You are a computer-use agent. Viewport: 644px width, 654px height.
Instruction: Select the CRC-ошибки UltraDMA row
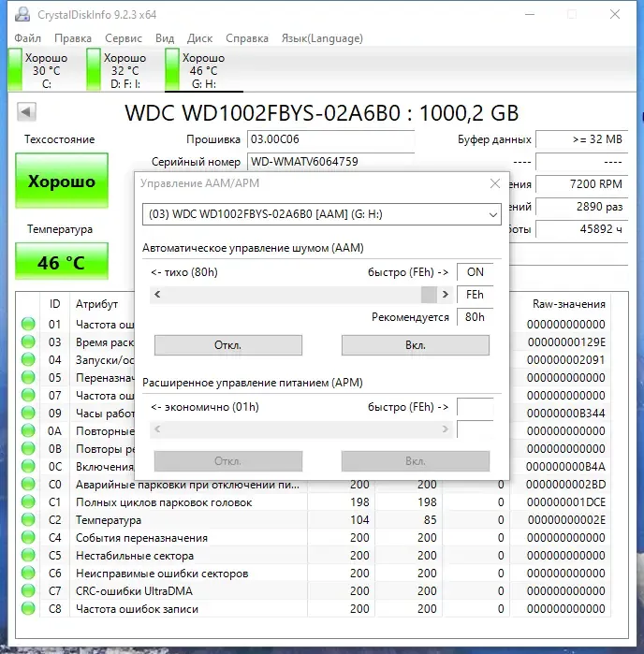click(x=315, y=591)
